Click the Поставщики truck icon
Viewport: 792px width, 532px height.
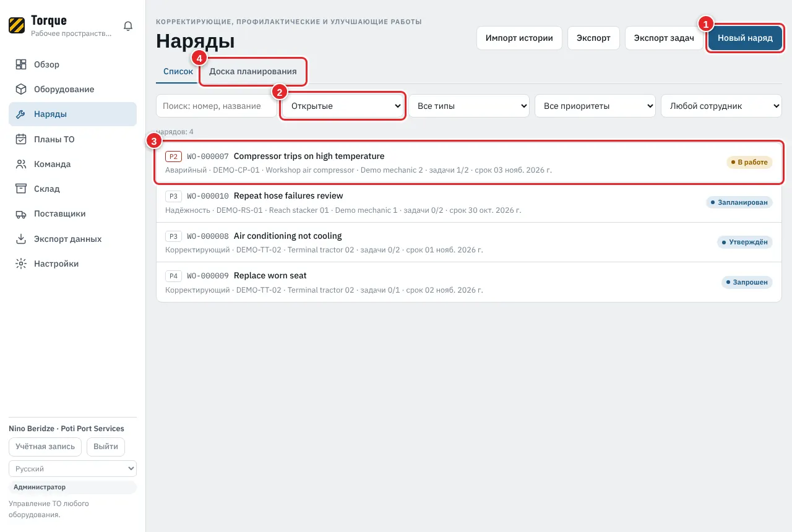(21, 213)
